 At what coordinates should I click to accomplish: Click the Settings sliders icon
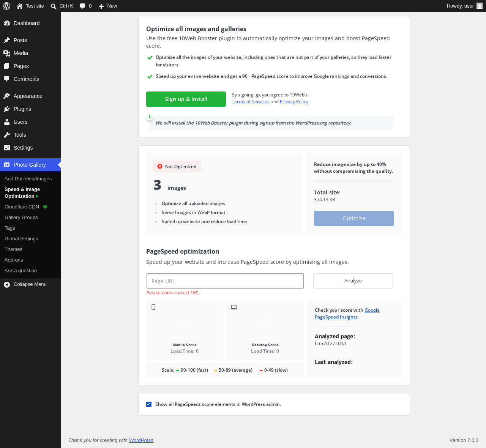pyautogui.click(x=7, y=148)
